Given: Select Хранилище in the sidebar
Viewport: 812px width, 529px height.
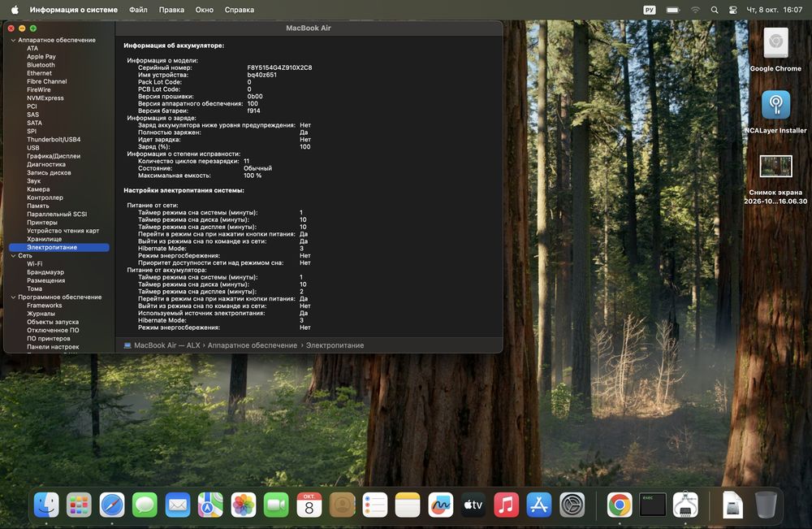Looking at the screenshot, I should coord(45,239).
